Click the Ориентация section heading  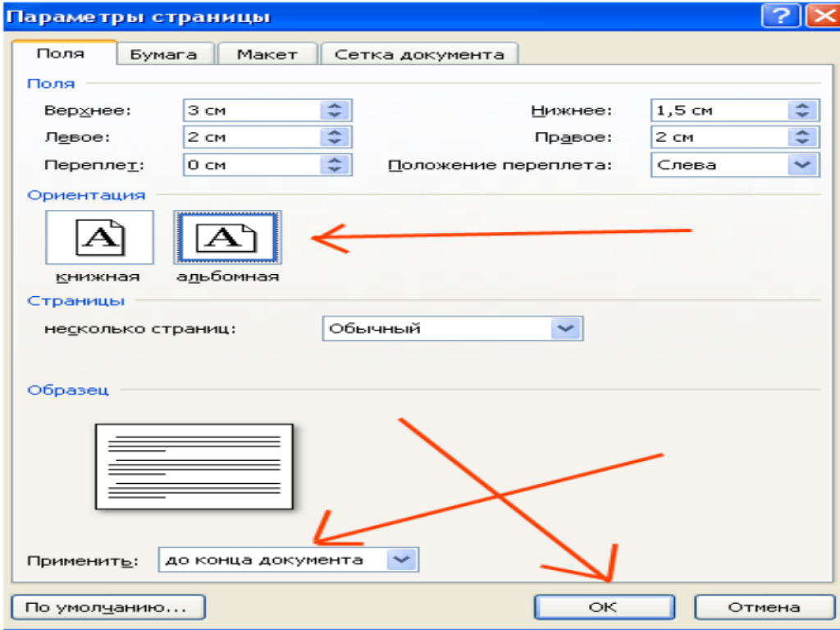86,195
